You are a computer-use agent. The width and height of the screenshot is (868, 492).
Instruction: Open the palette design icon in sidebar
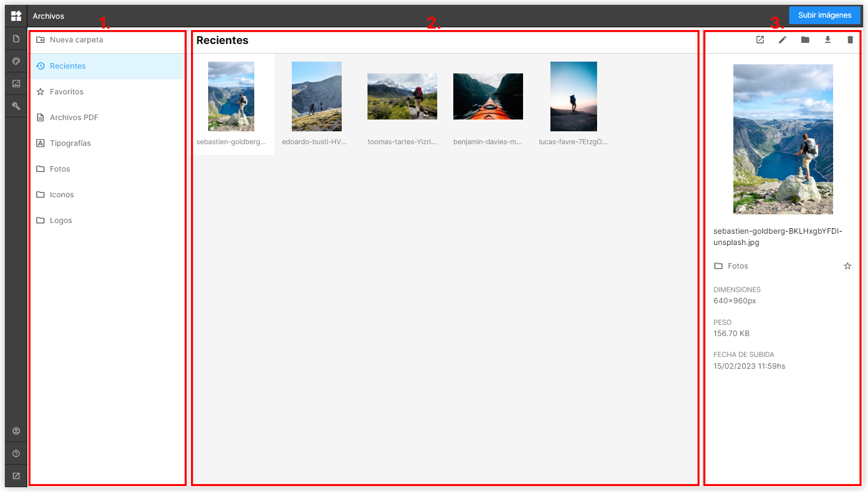(x=16, y=61)
